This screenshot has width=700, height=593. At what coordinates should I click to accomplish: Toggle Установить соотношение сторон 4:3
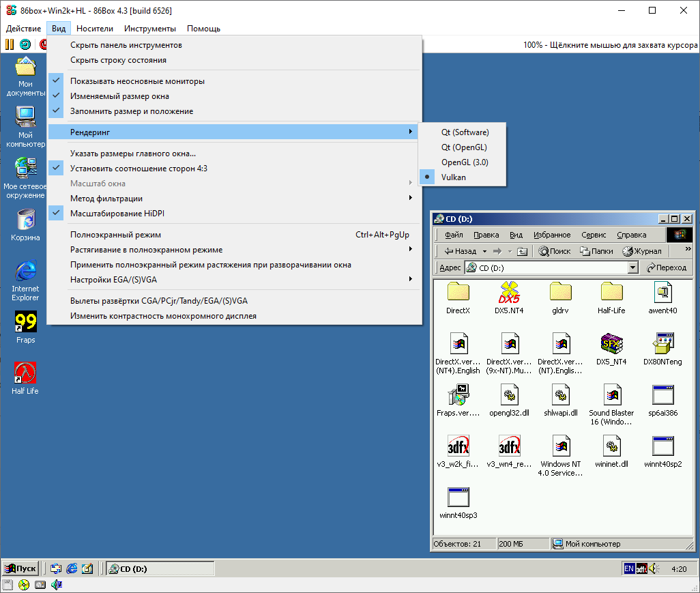[x=138, y=169]
